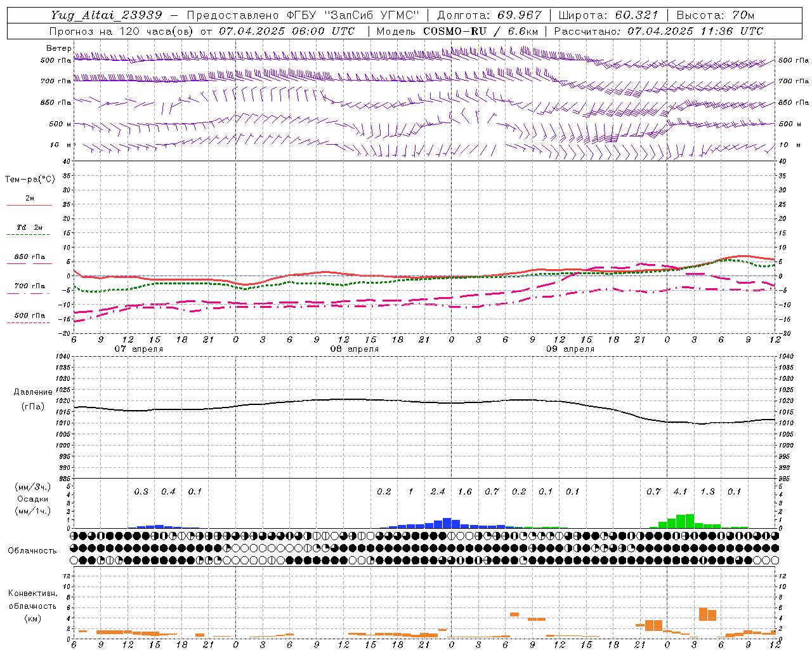812x650 pixels.
Task: Click the 1.3 precipitation total
Action: click(707, 491)
